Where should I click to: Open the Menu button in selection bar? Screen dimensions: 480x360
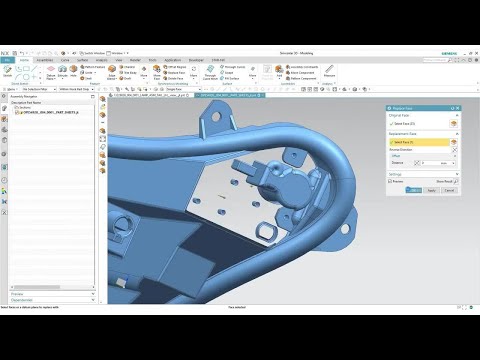click(x=11, y=89)
